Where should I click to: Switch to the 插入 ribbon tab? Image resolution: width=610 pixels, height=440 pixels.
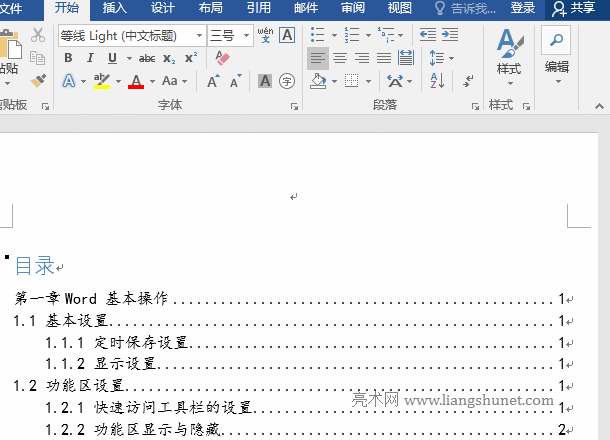pyautogui.click(x=114, y=8)
